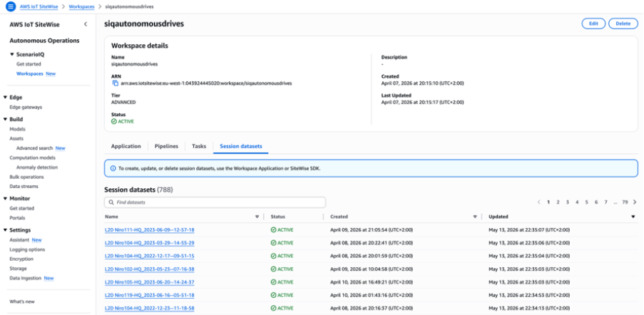The image size is (644, 315).
Task: Open dataset L2D Niro104-HQ_2023-03-29--14-55-29
Action: (x=150, y=243)
